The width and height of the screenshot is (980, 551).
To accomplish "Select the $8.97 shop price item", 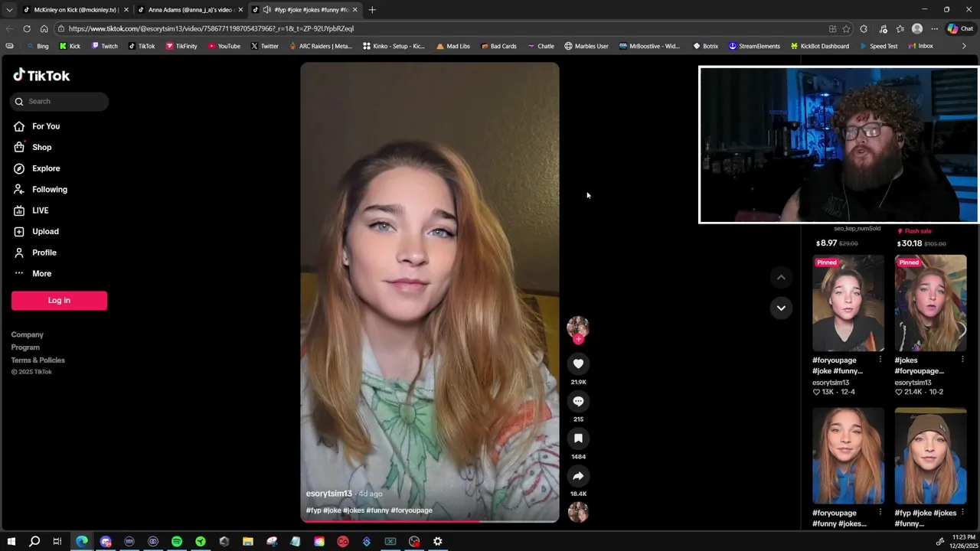I will [x=837, y=243].
